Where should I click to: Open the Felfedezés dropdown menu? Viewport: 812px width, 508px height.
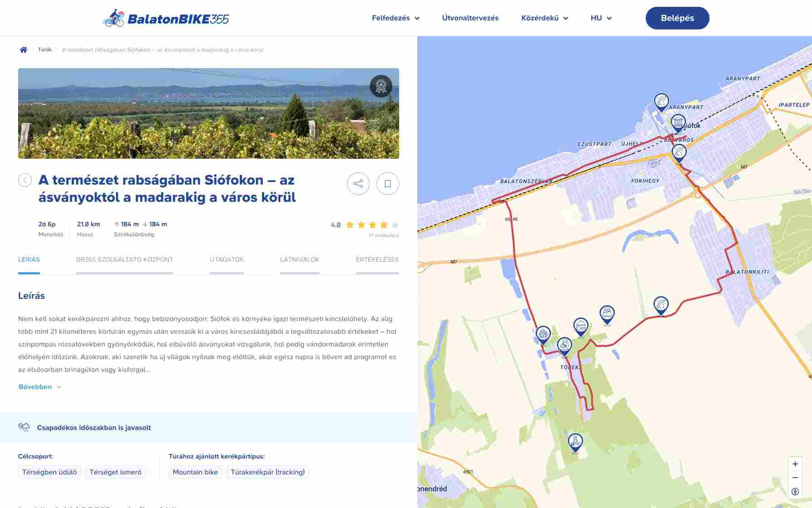pos(396,18)
